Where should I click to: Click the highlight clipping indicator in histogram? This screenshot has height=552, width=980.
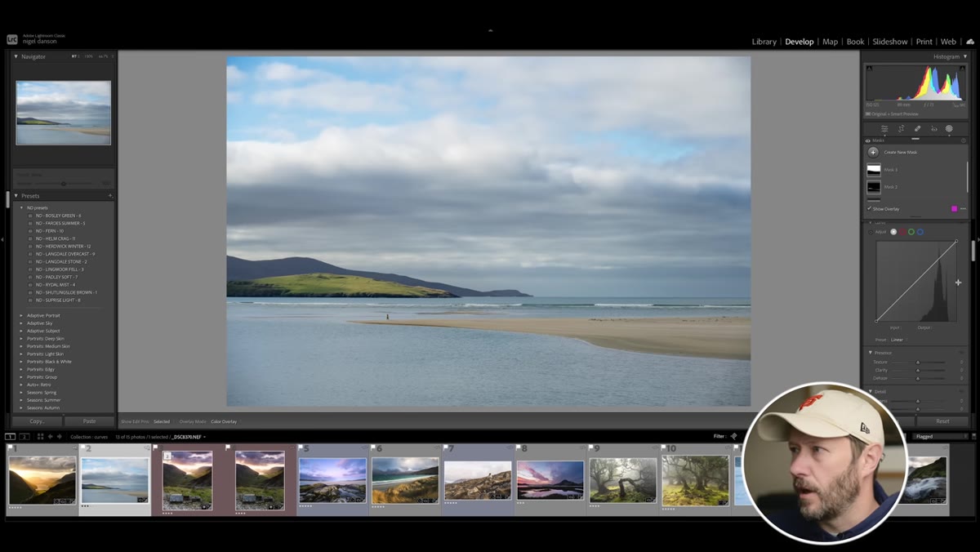pyautogui.click(x=964, y=68)
